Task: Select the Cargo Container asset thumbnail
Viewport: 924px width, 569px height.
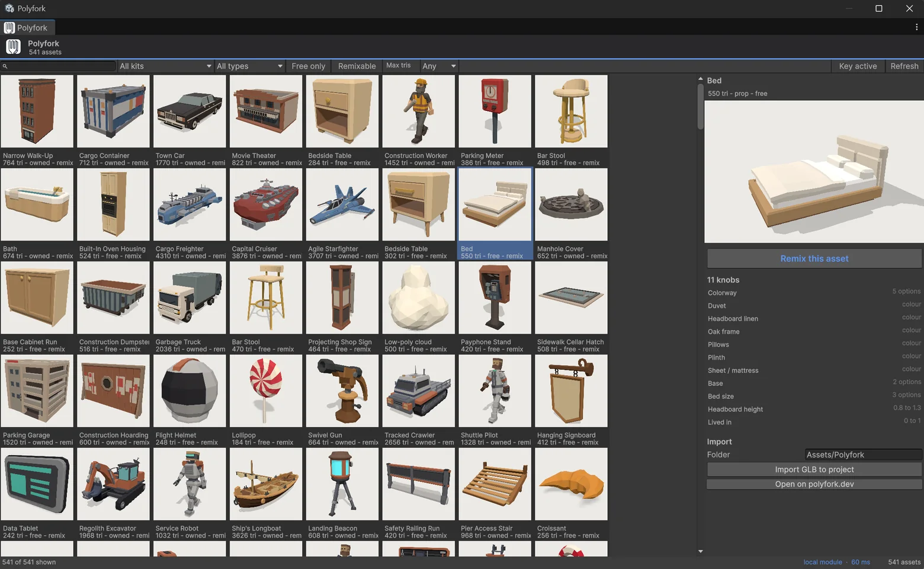Action: [114, 111]
